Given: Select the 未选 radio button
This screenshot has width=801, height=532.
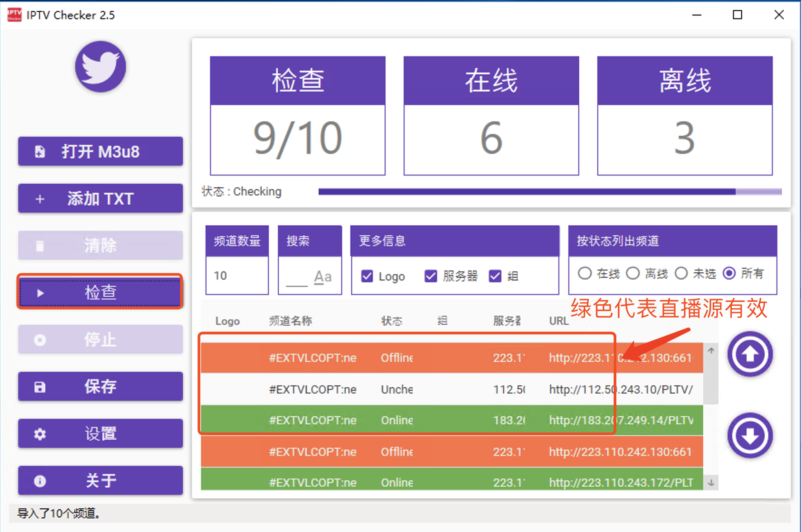Looking at the screenshot, I should (x=681, y=273).
